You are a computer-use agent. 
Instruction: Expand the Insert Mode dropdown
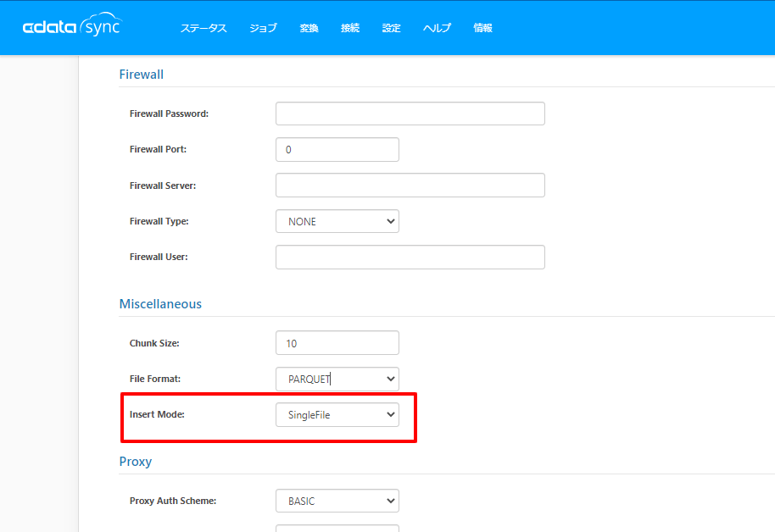[337, 414]
